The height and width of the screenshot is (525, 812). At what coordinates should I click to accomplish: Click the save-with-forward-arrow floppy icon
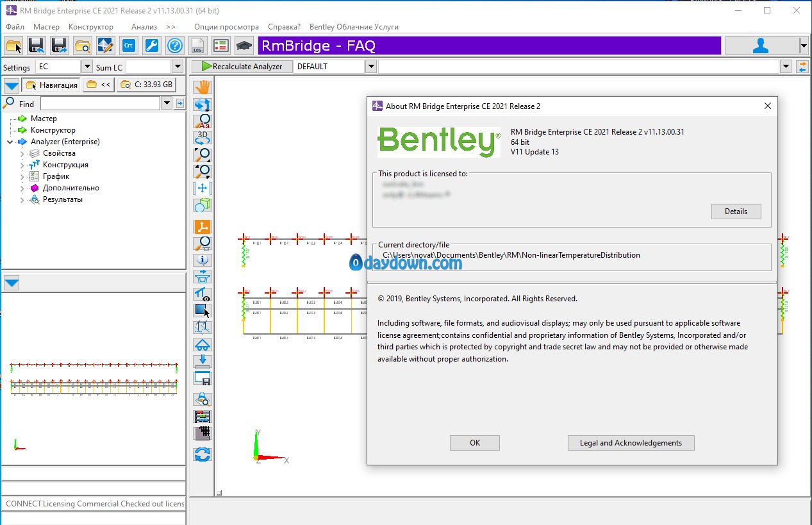click(x=60, y=46)
